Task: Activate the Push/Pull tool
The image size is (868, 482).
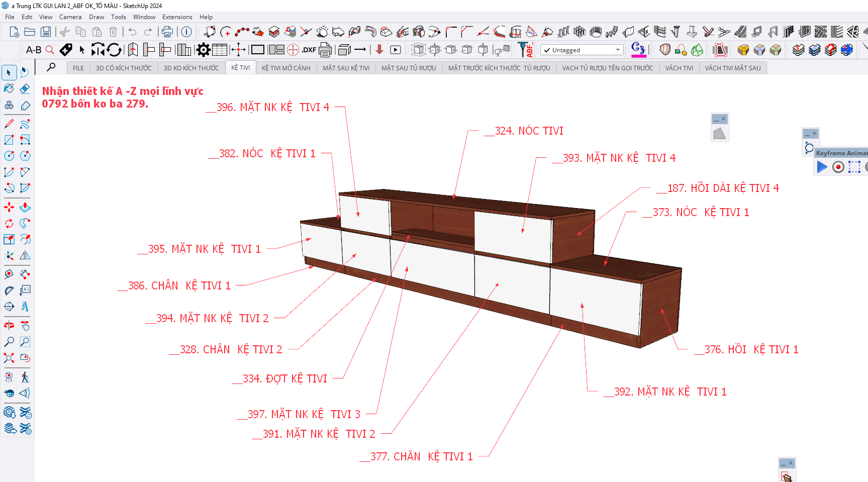Action: pyautogui.click(x=25, y=207)
